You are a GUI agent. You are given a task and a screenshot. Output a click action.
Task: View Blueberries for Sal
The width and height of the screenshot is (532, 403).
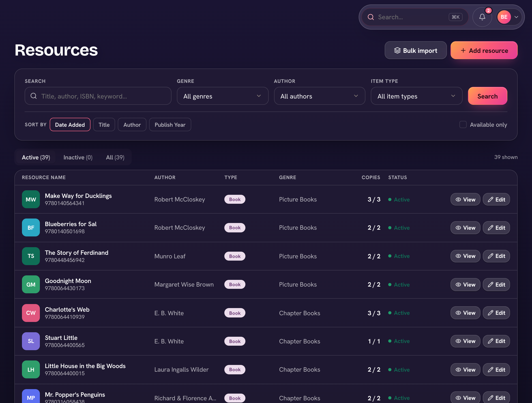tap(465, 228)
